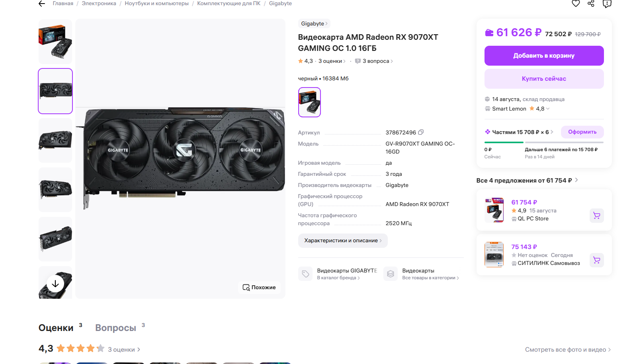Select the third product thumbnail

coord(55,140)
